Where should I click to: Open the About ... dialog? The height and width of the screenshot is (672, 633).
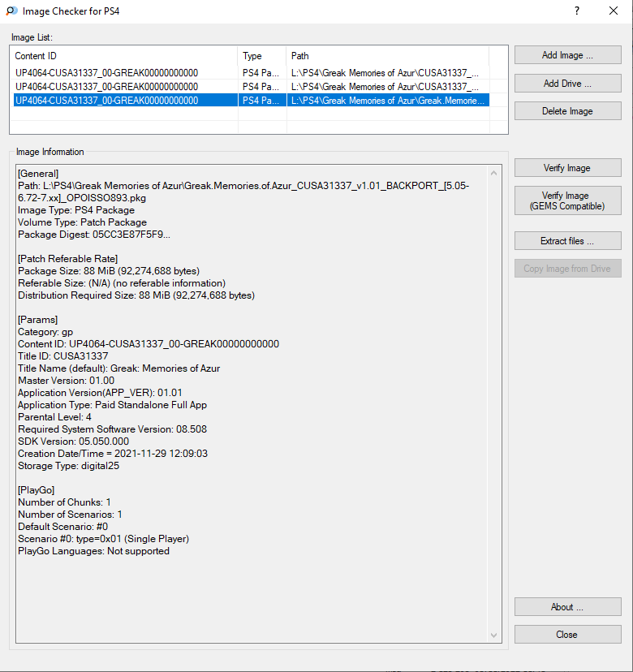click(x=567, y=607)
